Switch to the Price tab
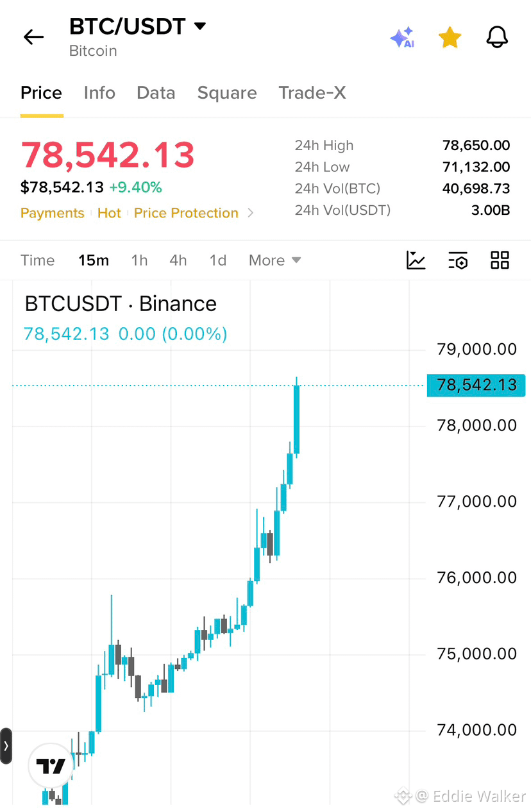The image size is (531, 812). coord(41,93)
